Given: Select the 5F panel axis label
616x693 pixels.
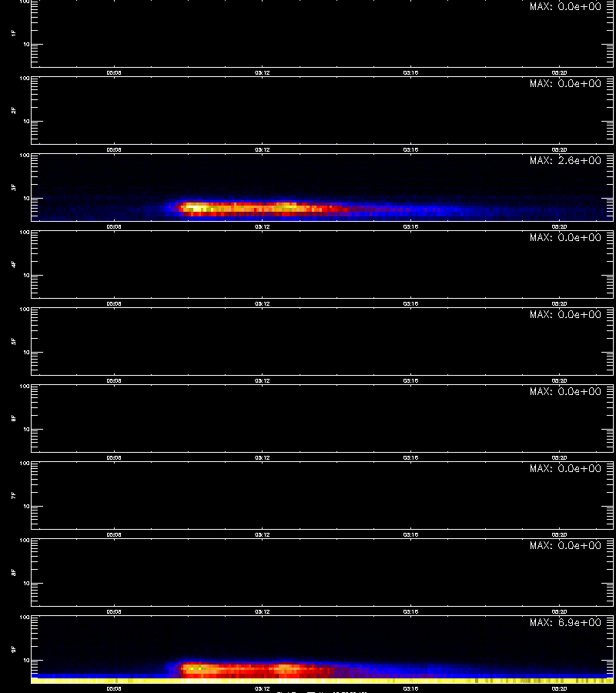Looking at the screenshot, I should click(x=14, y=341).
